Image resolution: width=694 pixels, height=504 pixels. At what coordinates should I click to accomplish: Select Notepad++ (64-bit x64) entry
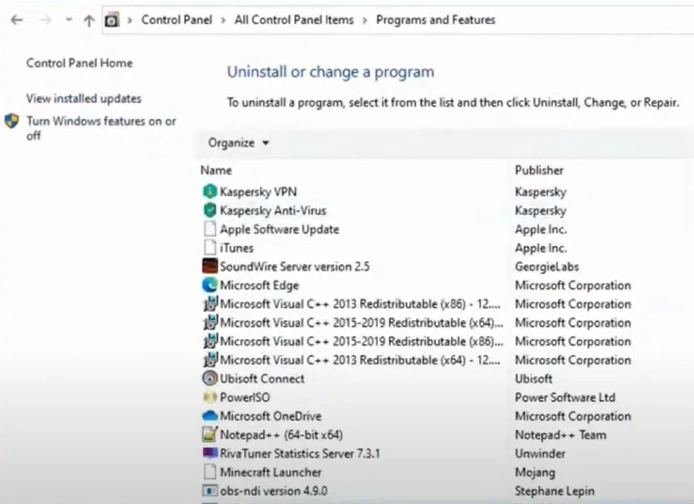coord(281,435)
